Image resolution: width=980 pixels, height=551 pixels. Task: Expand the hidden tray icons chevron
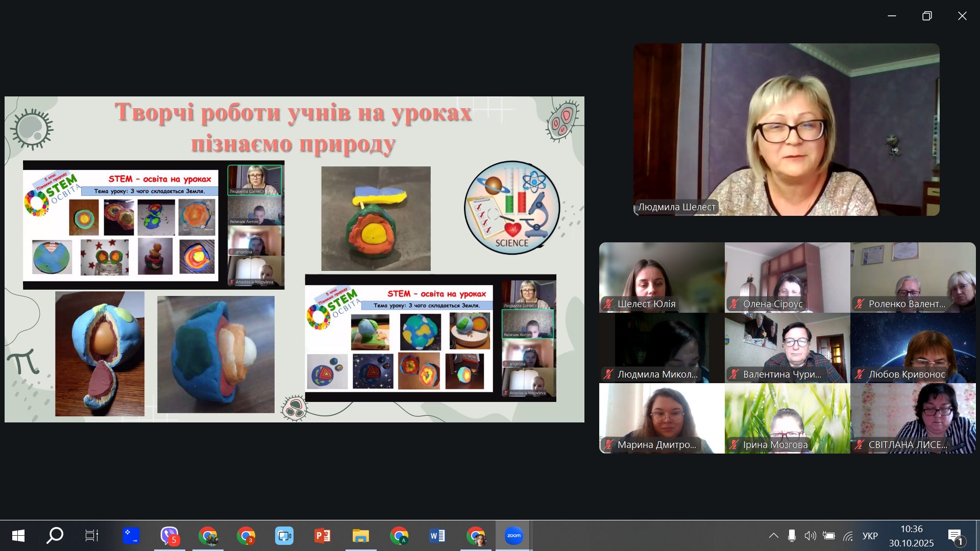coord(774,536)
